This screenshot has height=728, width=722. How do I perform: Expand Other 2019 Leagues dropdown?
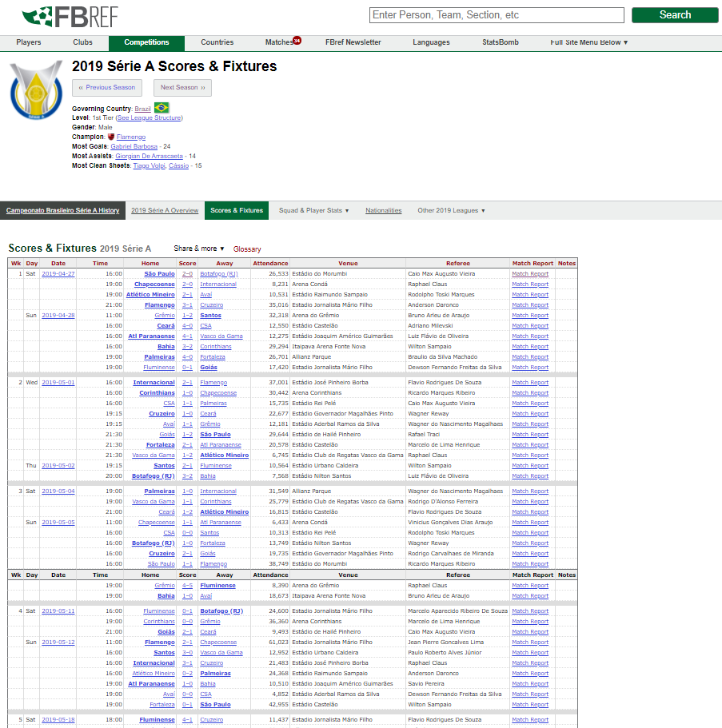click(x=451, y=210)
